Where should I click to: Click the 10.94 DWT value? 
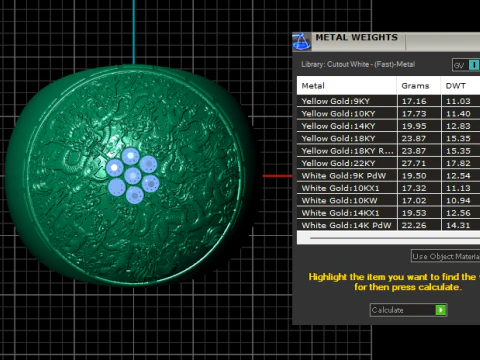click(x=458, y=200)
